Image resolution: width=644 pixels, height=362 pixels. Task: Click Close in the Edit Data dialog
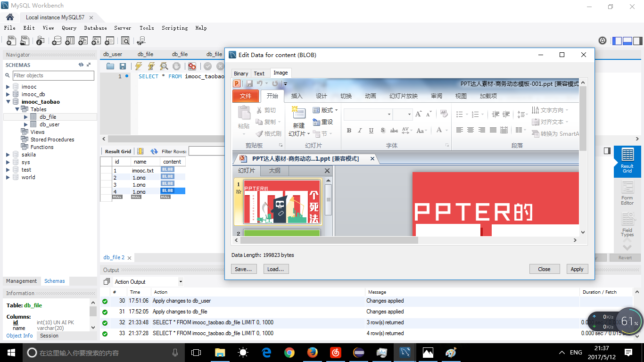pyautogui.click(x=544, y=269)
